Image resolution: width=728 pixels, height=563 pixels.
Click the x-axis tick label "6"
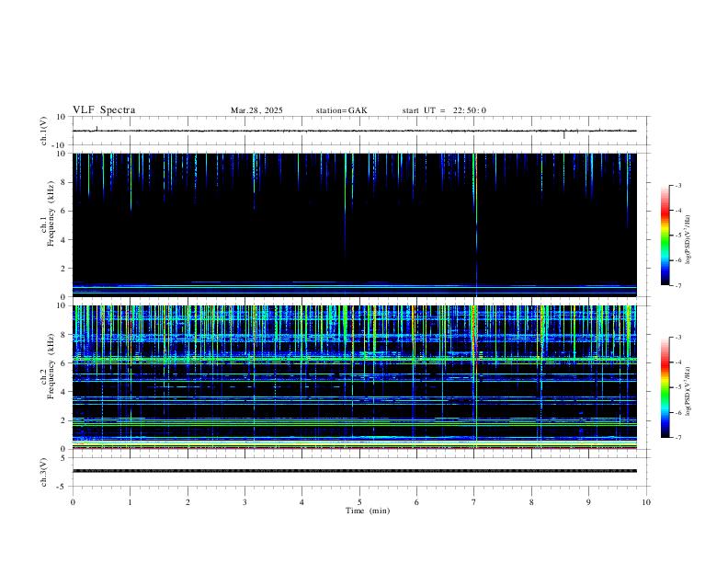(417, 502)
